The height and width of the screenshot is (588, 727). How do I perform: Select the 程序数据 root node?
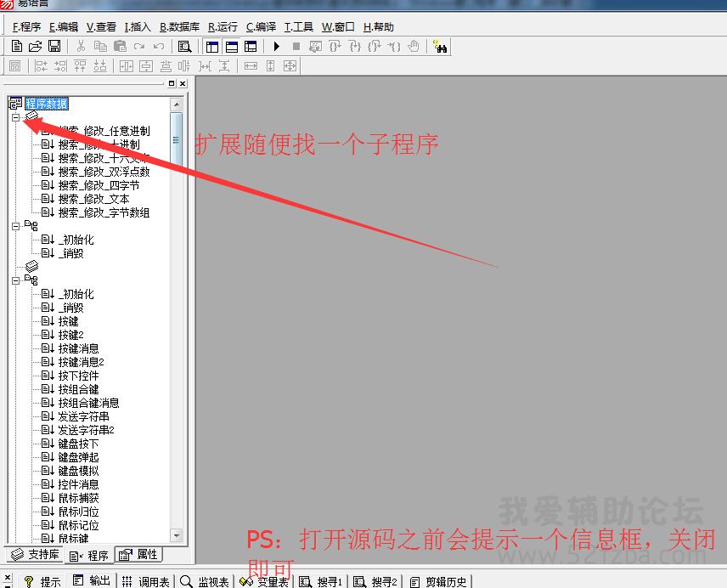[x=47, y=104]
